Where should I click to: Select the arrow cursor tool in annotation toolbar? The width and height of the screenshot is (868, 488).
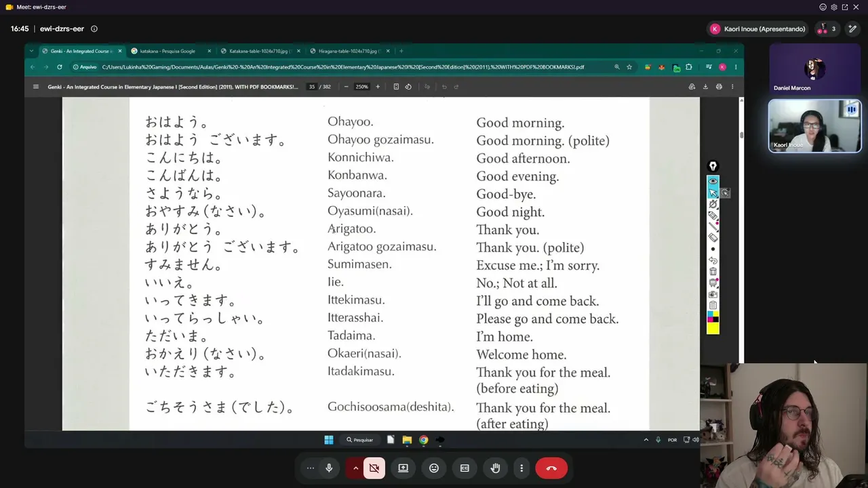pyautogui.click(x=713, y=192)
